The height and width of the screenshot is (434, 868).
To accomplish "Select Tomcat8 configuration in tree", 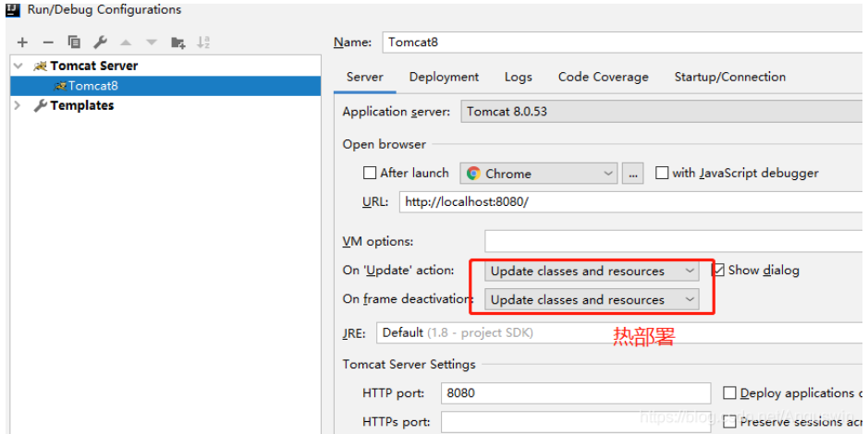I will (x=165, y=86).
